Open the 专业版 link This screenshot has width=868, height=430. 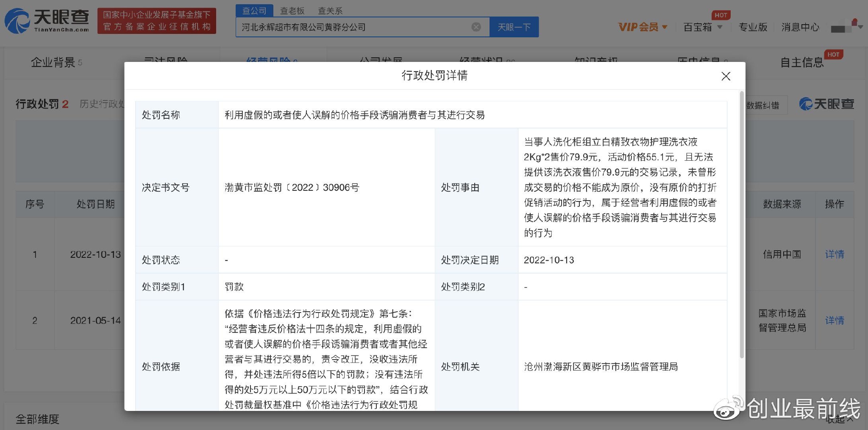tap(753, 27)
